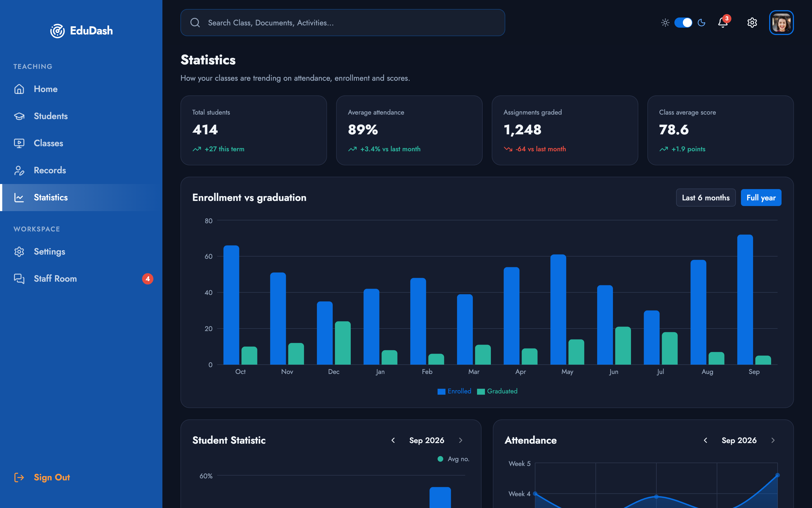Click the search magnifier icon
The width and height of the screenshot is (812, 508).
(195, 23)
